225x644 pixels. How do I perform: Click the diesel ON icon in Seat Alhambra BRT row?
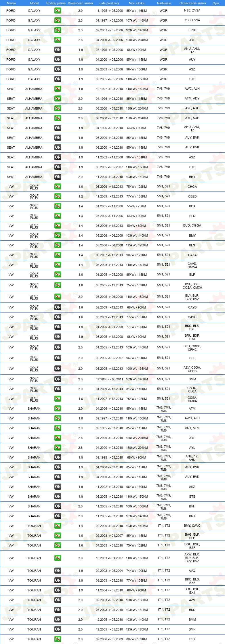click(58, 177)
